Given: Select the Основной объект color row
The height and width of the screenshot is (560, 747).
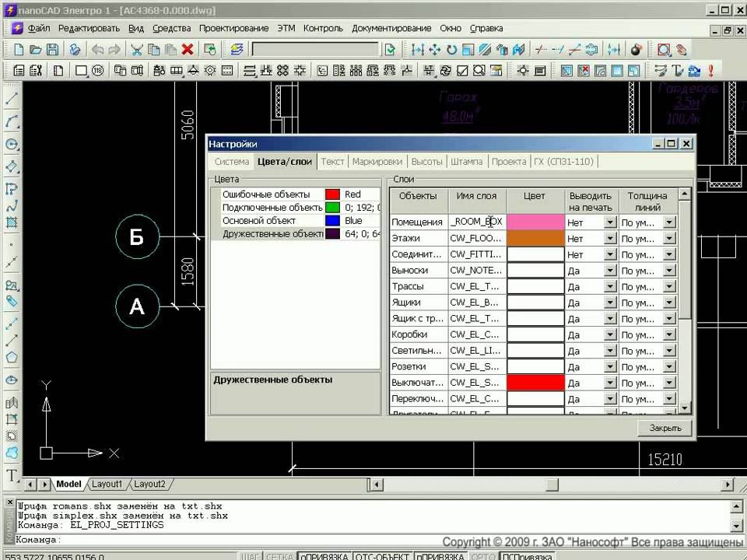Looking at the screenshot, I should coord(296,221).
